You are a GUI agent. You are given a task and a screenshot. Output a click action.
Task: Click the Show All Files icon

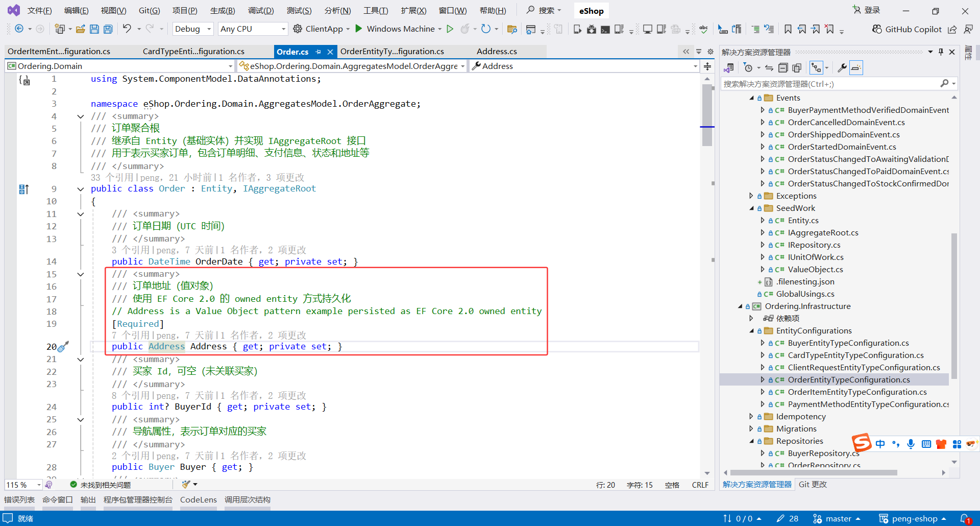click(x=797, y=67)
